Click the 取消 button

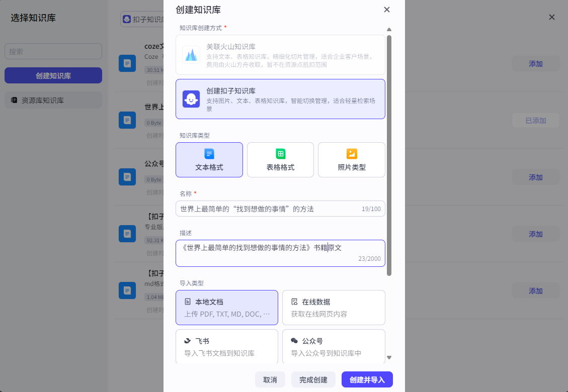(270, 379)
